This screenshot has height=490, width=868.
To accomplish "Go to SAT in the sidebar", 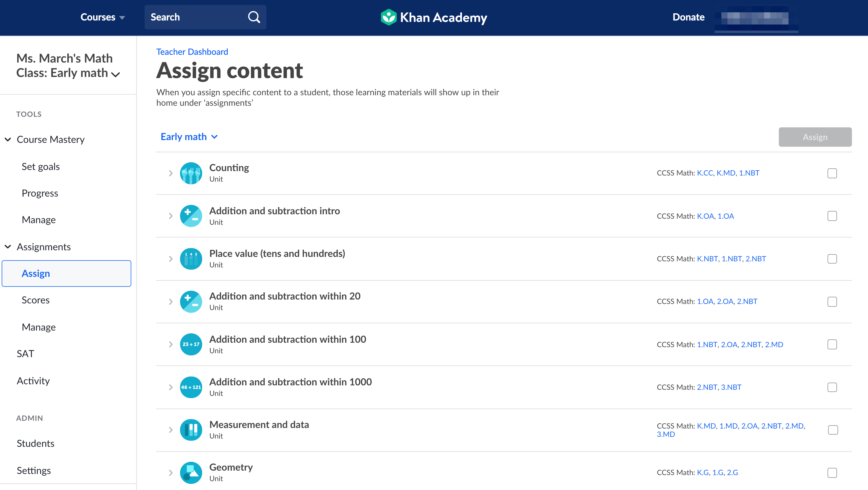I will tap(25, 354).
